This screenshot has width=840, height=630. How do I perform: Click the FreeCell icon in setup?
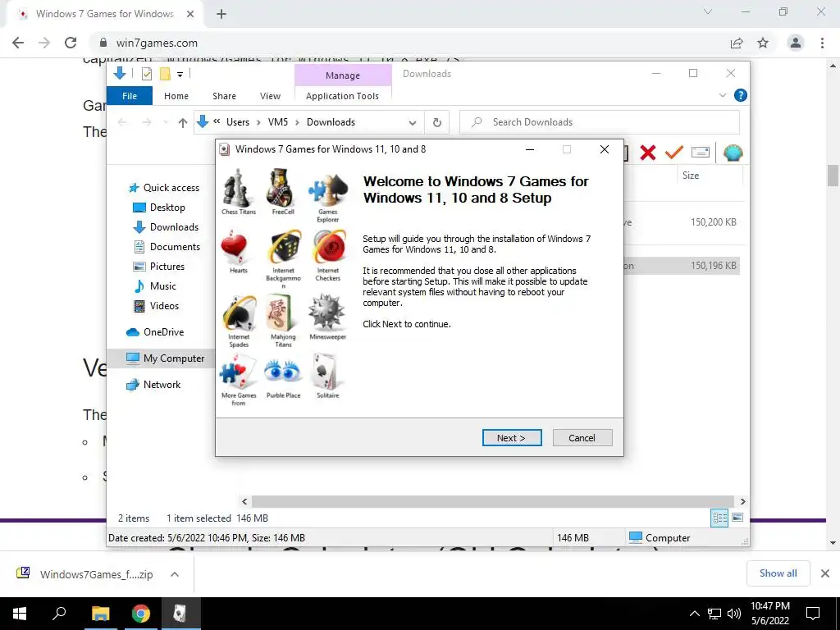click(x=282, y=188)
